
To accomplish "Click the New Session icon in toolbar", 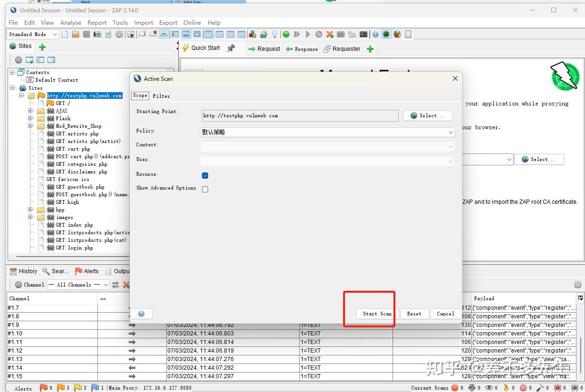I will pyautogui.click(x=65, y=34).
